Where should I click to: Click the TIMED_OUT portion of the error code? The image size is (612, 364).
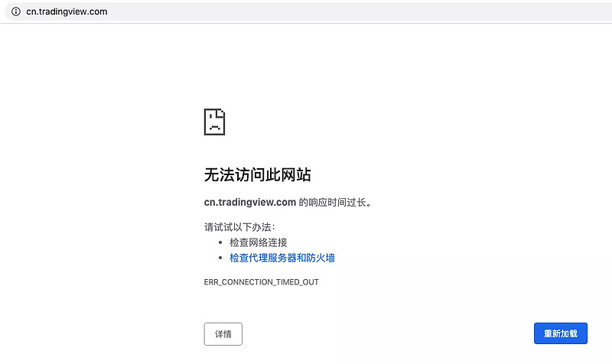298,282
